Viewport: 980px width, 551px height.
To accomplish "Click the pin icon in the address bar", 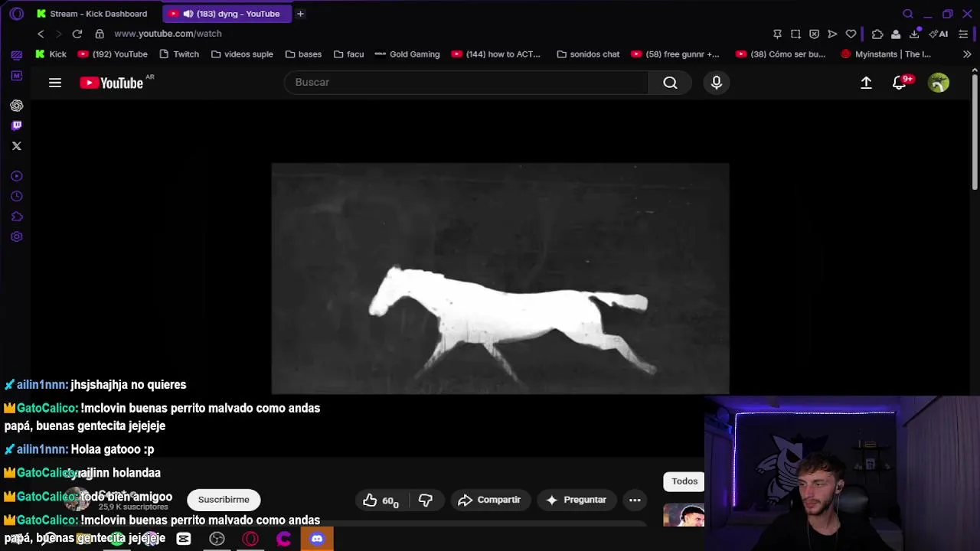I will tap(777, 34).
